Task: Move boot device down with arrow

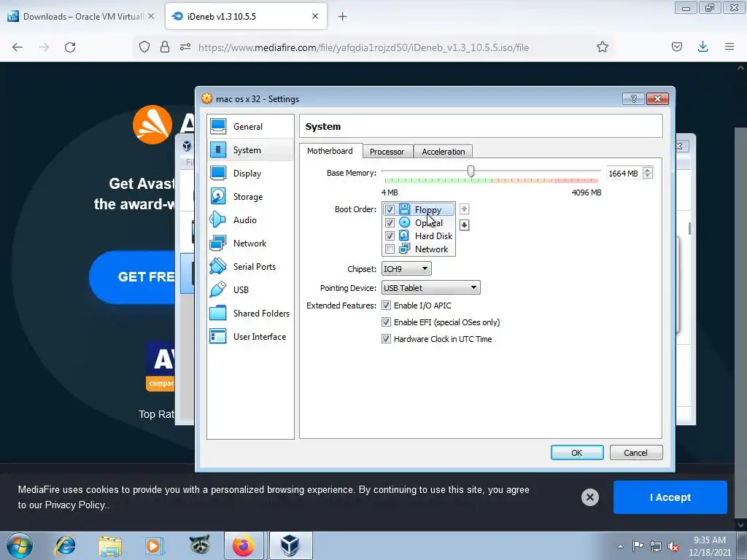Action: [464, 225]
